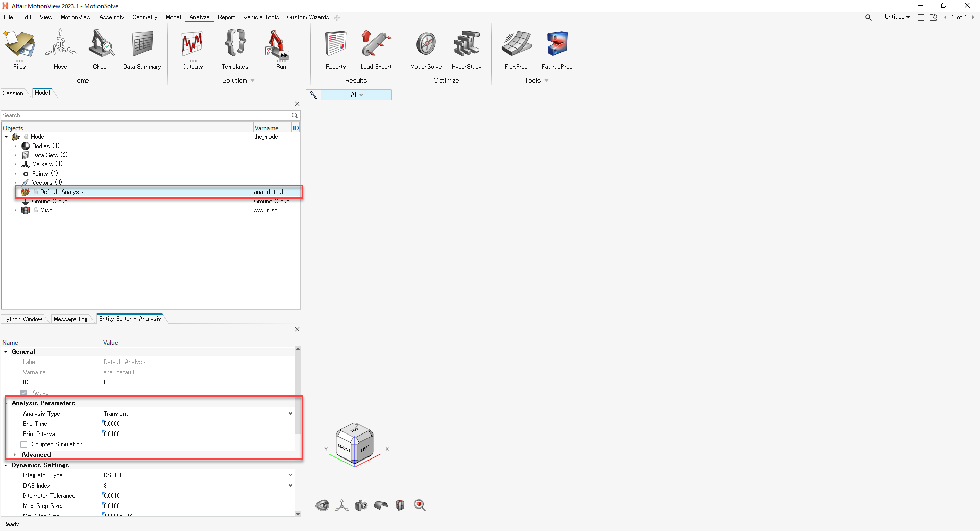Toggle the Active checkbox for Default Analysis

pos(23,392)
